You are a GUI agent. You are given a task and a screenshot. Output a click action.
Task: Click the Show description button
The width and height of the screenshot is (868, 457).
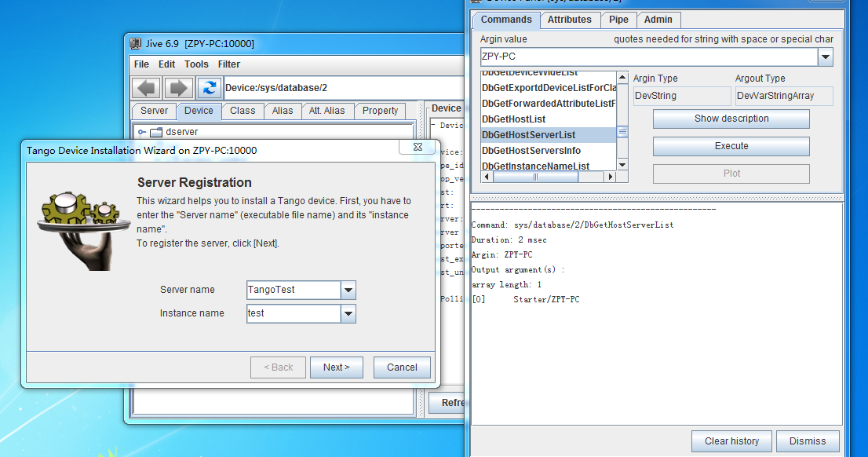point(731,119)
